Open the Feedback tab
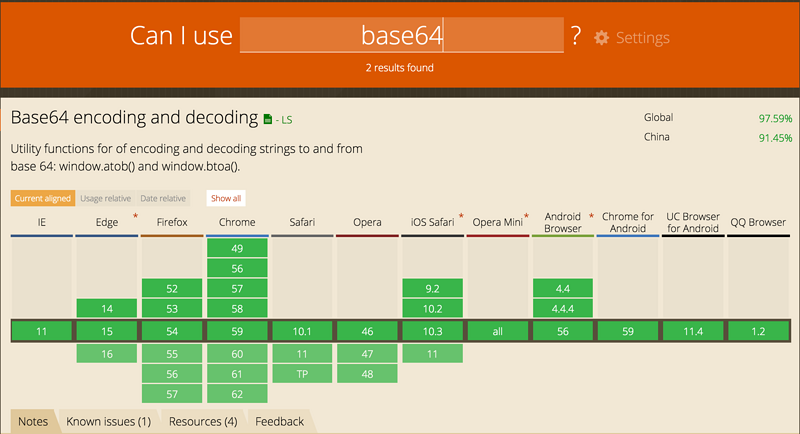Image resolution: width=800 pixels, height=434 pixels. point(280,421)
